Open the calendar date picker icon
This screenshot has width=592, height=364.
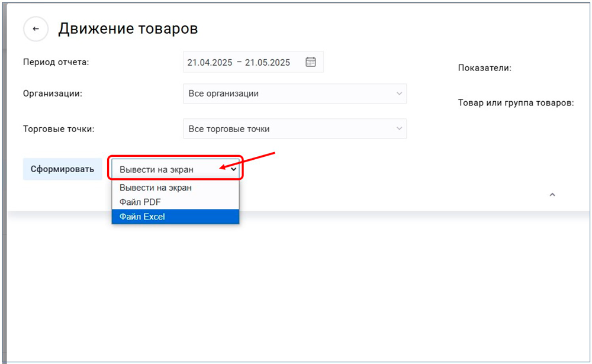pyautogui.click(x=311, y=62)
